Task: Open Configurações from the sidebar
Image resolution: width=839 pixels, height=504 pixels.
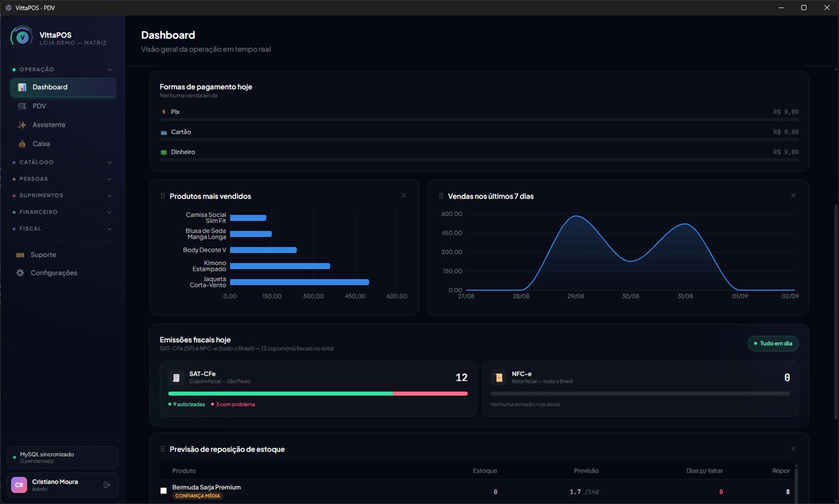Action: click(63, 273)
